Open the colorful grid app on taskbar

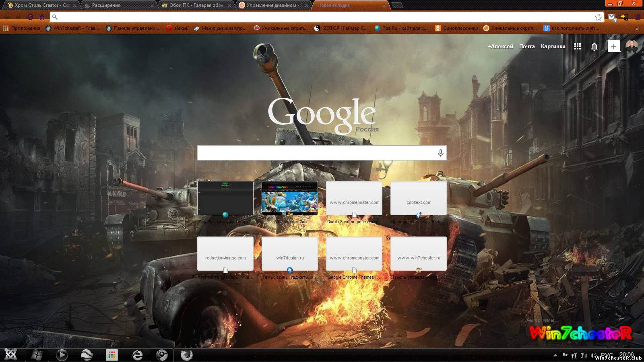pyautogui.click(x=112, y=355)
